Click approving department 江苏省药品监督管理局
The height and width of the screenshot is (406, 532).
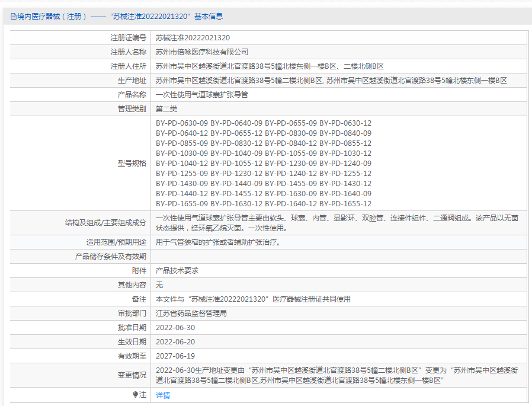click(191, 314)
